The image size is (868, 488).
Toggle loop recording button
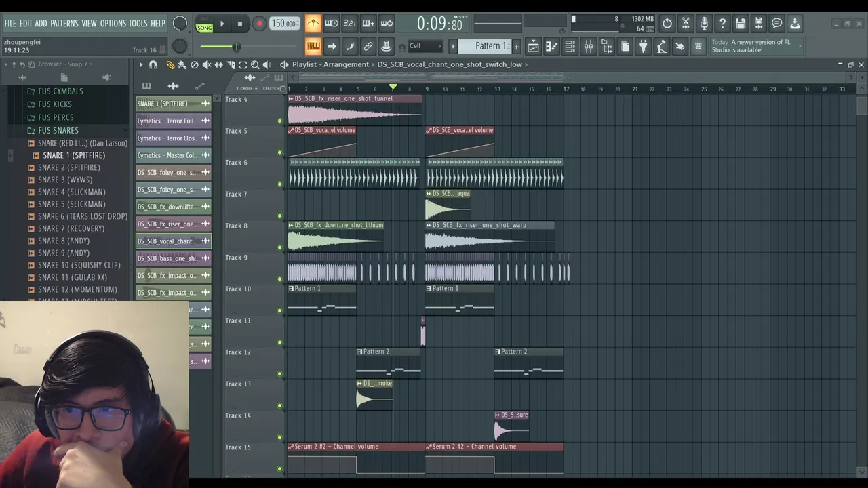[387, 24]
